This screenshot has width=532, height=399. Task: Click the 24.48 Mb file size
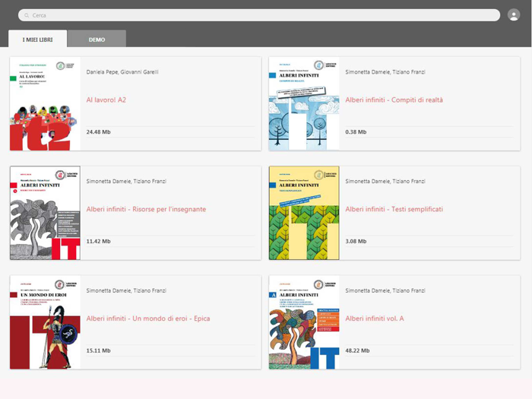[x=98, y=132]
